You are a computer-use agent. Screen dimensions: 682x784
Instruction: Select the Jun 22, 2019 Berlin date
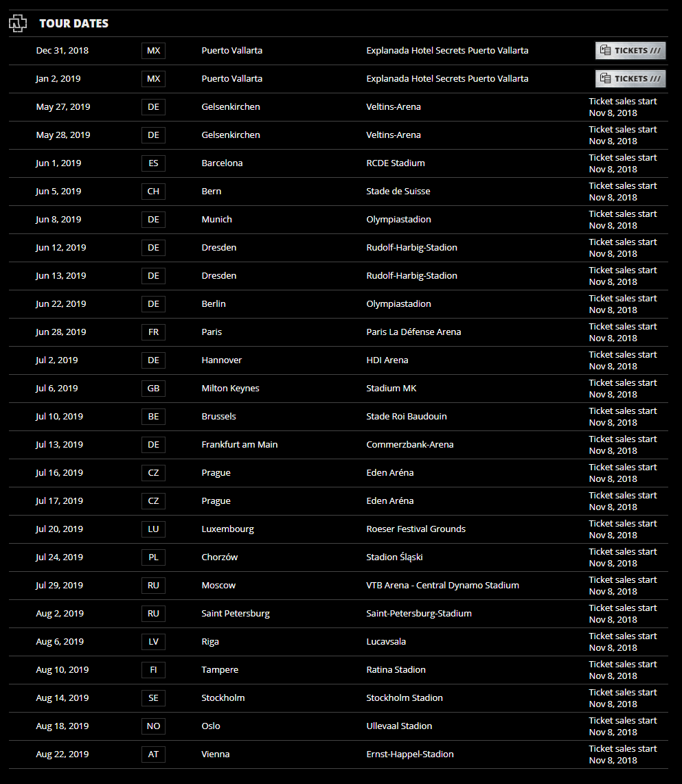pyautogui.click(x=61, y=304)
